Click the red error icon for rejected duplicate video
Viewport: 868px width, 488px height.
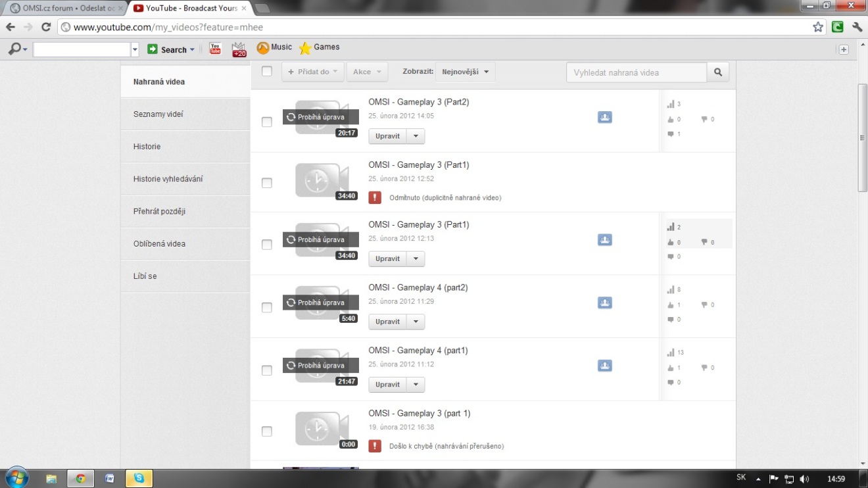coord(375,197)
